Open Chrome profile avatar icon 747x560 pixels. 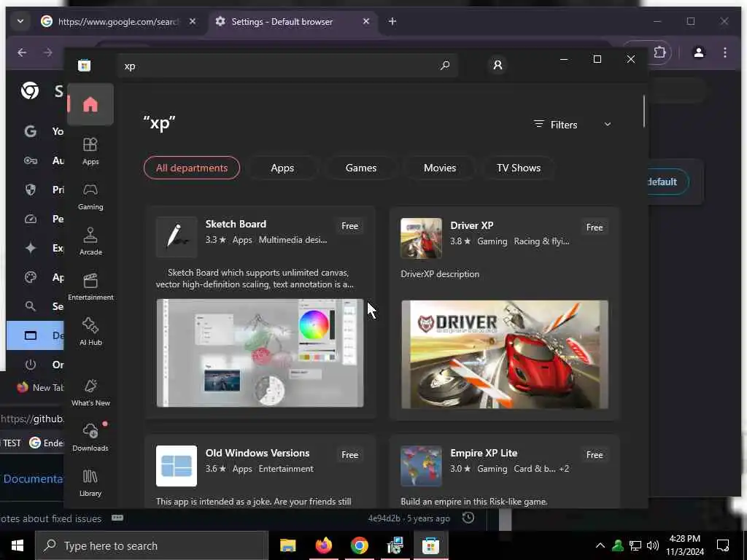point(699,52)
